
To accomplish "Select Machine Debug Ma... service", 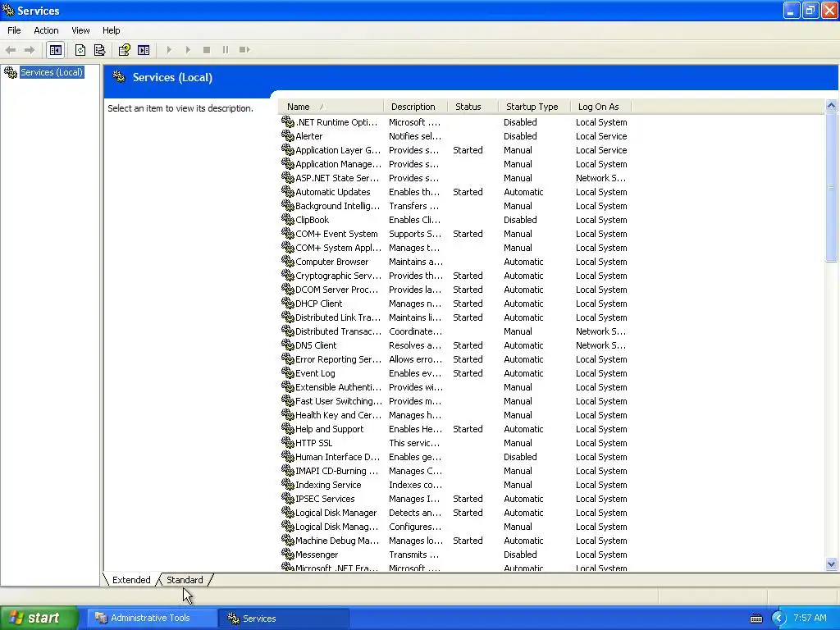I will [337, 540].
